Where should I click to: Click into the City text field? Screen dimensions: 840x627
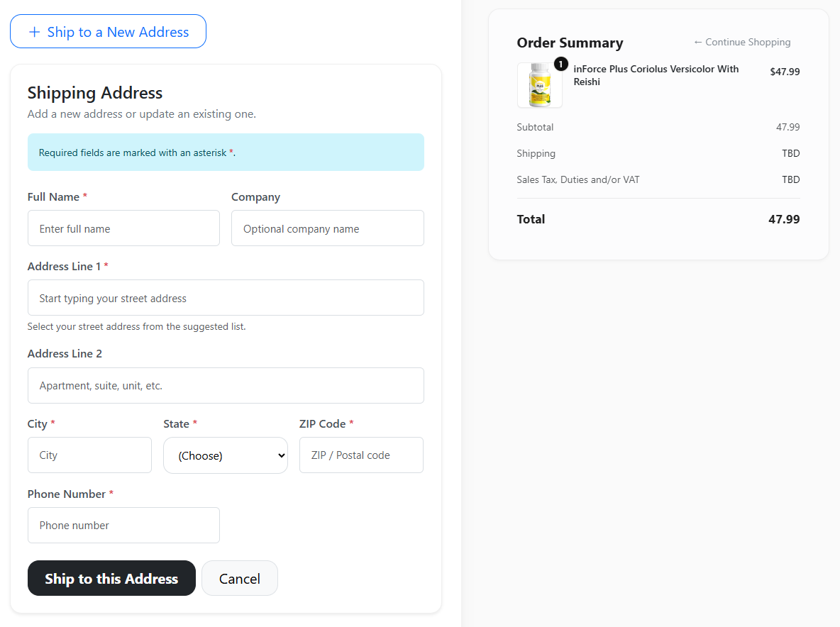coord(89,455)
